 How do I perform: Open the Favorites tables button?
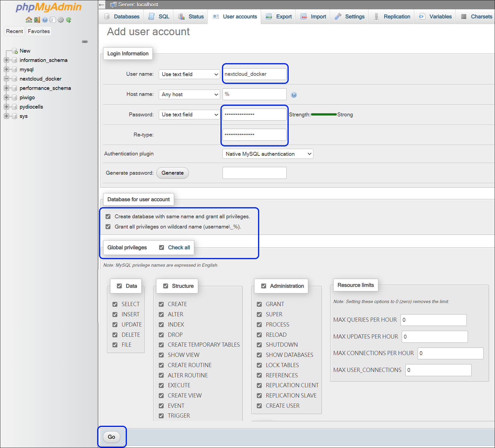click(x=39, y=31)
